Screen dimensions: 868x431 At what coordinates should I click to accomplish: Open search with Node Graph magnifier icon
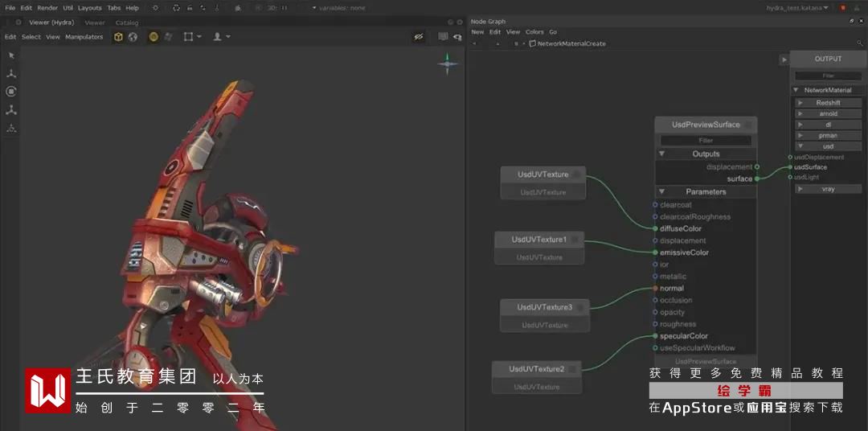860,43
